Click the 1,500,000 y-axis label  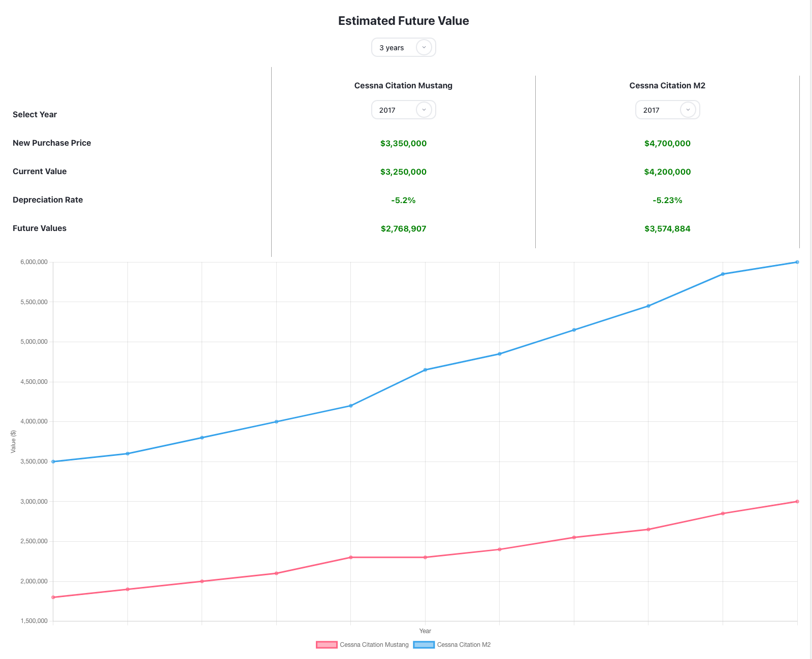[x=34, y=621]
